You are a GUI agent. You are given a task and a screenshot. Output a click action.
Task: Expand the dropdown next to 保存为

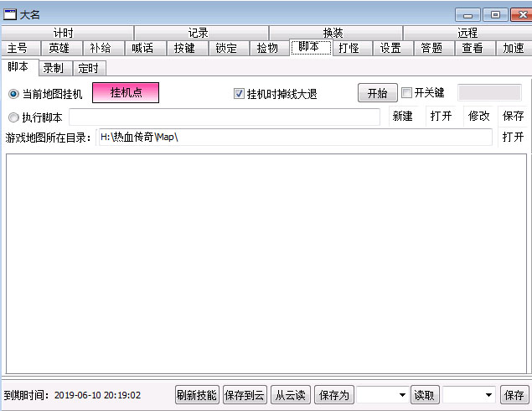401,395
